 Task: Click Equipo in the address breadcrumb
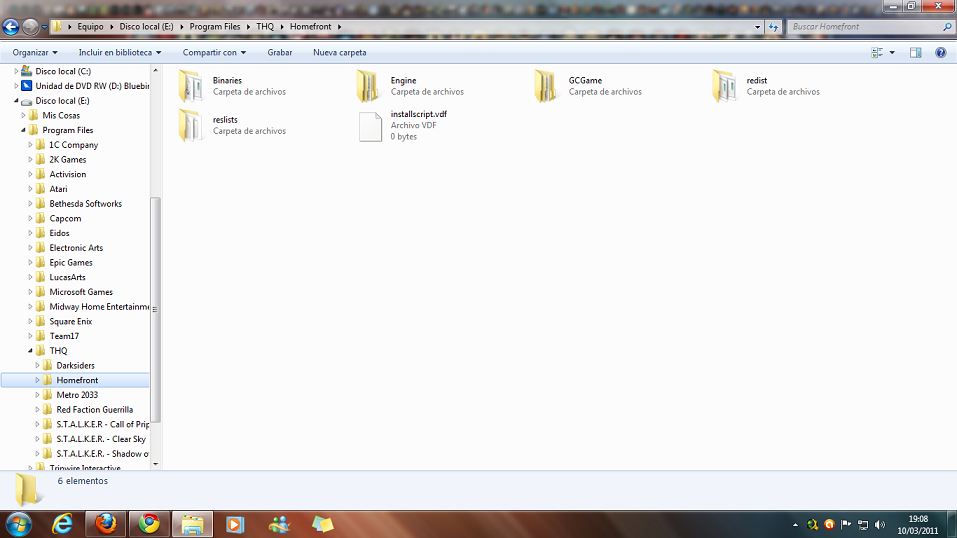[x=90, y=27]
